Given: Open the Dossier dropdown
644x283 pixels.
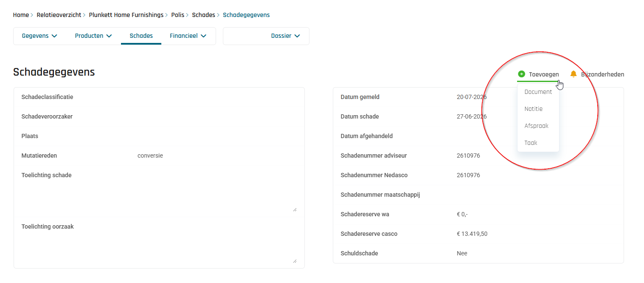Looking at the screenshot, I should (285, 36).
